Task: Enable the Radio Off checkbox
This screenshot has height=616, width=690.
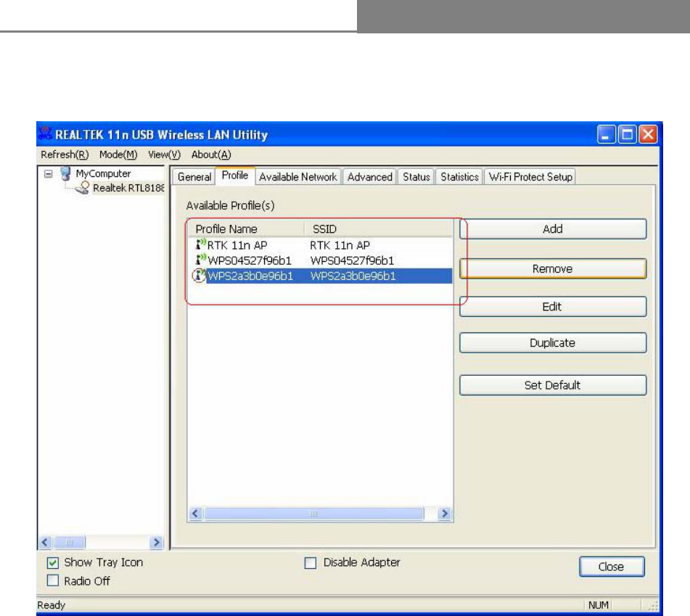Action: pyautogui.click(x=53, y=580)
